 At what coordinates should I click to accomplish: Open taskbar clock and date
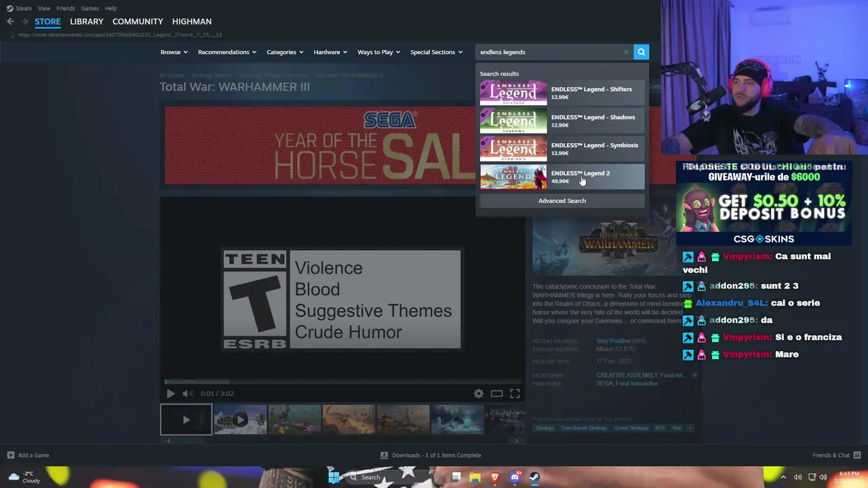[849, 477]
